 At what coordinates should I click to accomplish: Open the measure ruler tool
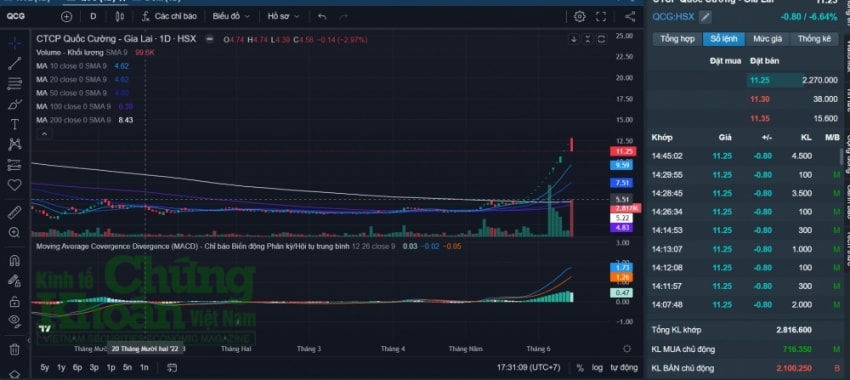[15, 212]
